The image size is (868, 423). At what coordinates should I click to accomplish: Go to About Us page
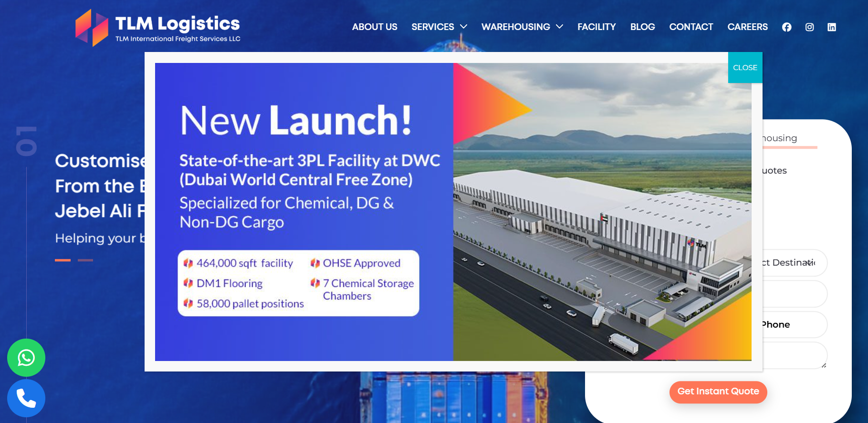(x=375, y=27)
